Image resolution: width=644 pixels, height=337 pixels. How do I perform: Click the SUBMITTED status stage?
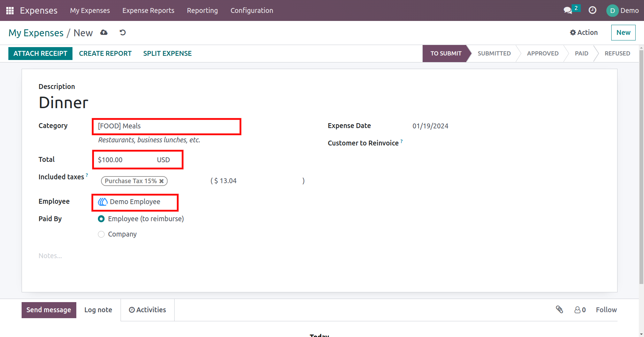494,53
